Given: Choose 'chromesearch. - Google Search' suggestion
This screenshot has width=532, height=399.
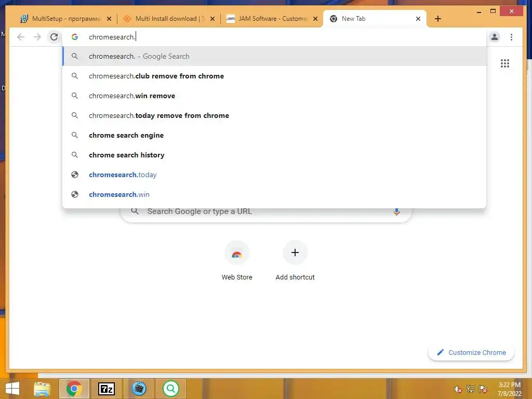Looking at the screenshot, I should (x=274, y=56).
